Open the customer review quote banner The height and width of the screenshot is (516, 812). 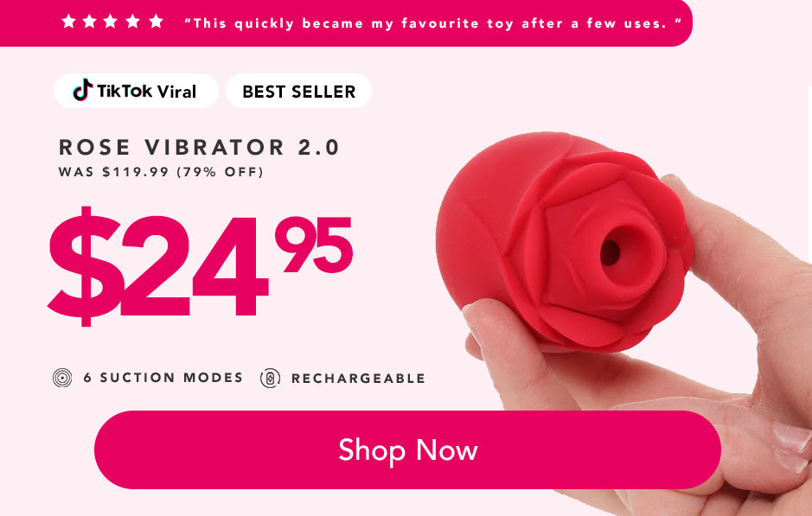pyautogui.click(x=346, y=22)
